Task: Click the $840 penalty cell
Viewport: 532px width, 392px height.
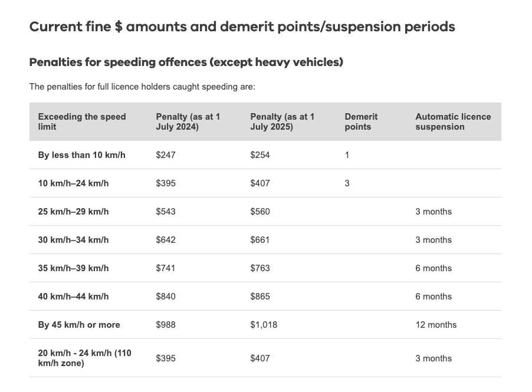Action: coord(166,297)
